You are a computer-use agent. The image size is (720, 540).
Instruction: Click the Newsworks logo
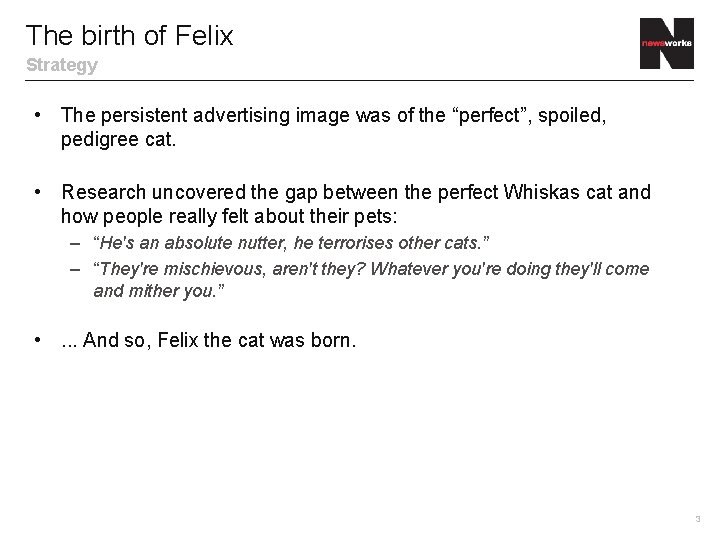[x=667, y=44]
